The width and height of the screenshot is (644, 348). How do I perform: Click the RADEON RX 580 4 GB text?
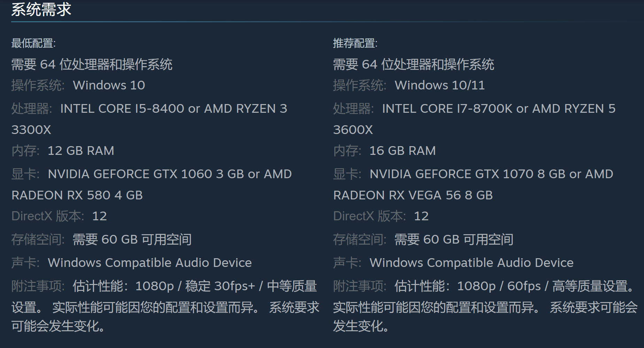pyautogui.click(x=77, y=195)
